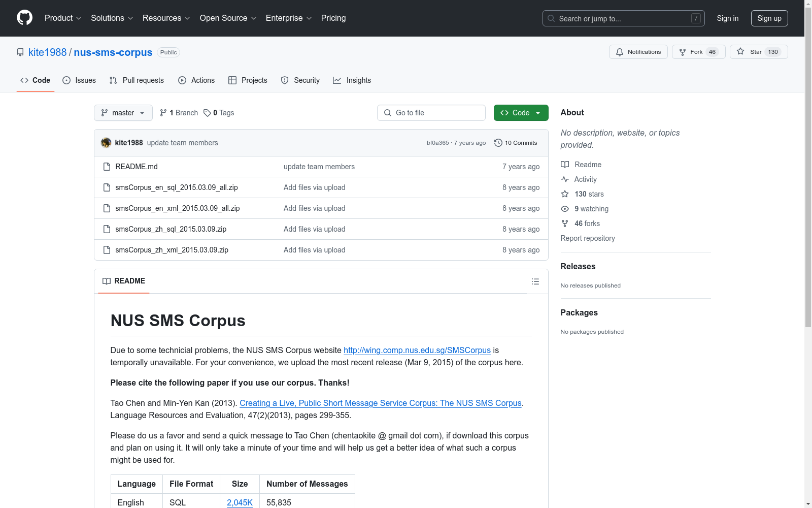Viewport: 812px width, 508px height.
Task: Open smsCorpus_en_xml_2015.03.09_all.zip file
Action: pyautogui.click(x=178, y=208)
